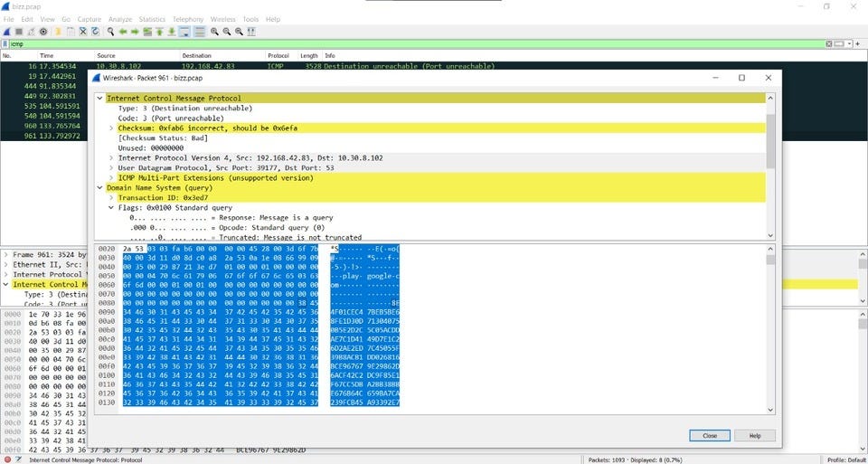
Task: Expand ICMP Multi-Part Extensions row
Action: (111, 178)
